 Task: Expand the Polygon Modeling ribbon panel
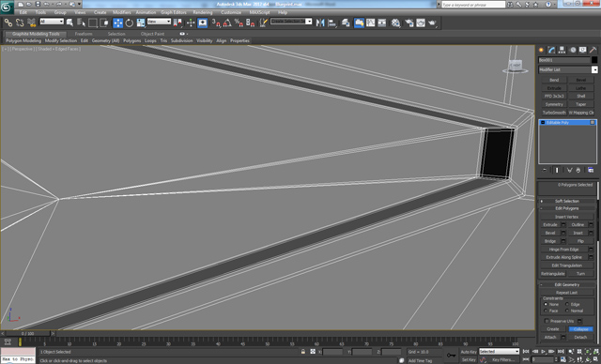coord(23,40)
